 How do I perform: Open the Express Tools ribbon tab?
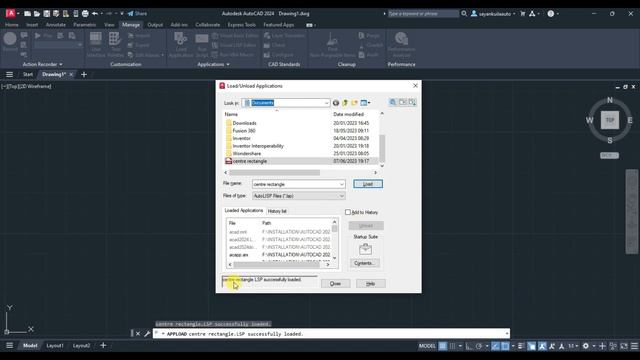tap(242, 24)
